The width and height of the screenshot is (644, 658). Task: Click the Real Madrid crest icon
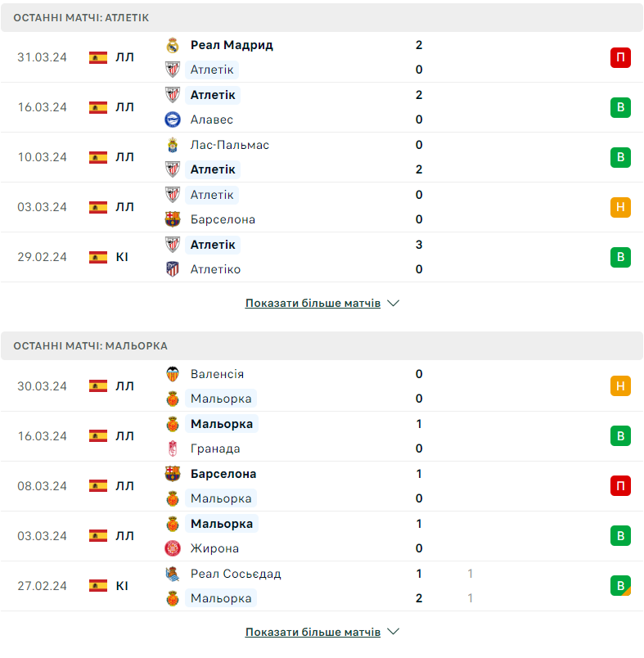(x=172, y=45)
